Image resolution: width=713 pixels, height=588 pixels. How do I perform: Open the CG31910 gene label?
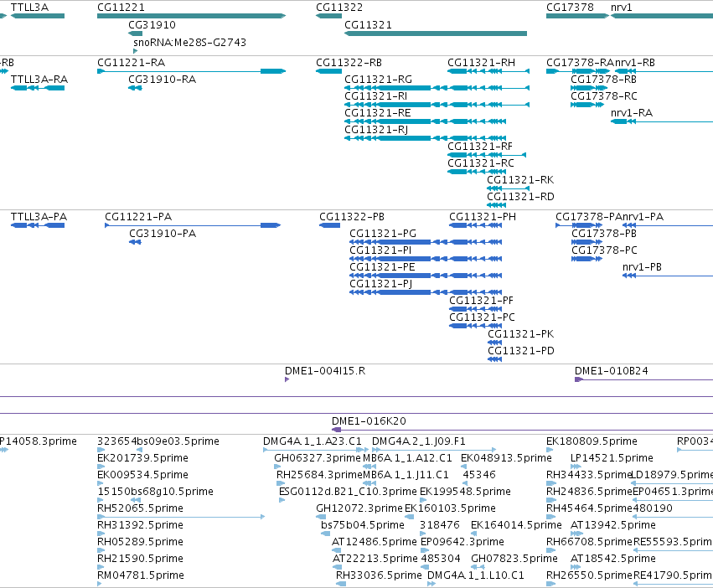[152, 24]
